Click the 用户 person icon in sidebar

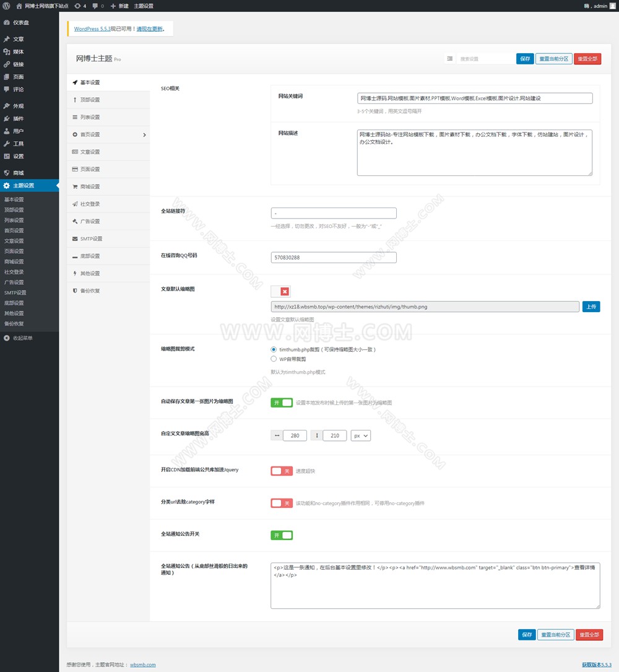tap(6, 131)
